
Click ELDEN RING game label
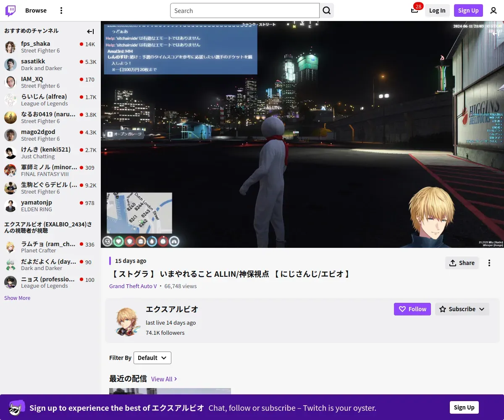tap(37, 210)
